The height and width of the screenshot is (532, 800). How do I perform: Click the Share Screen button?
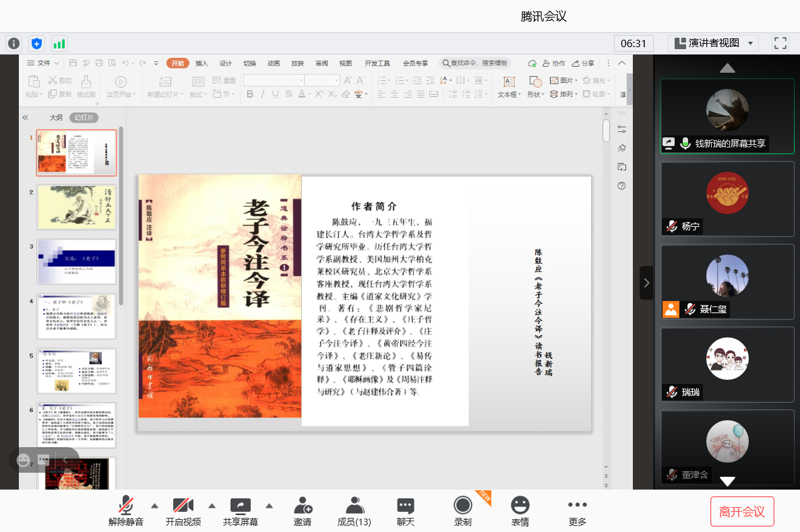click(240, 512)
